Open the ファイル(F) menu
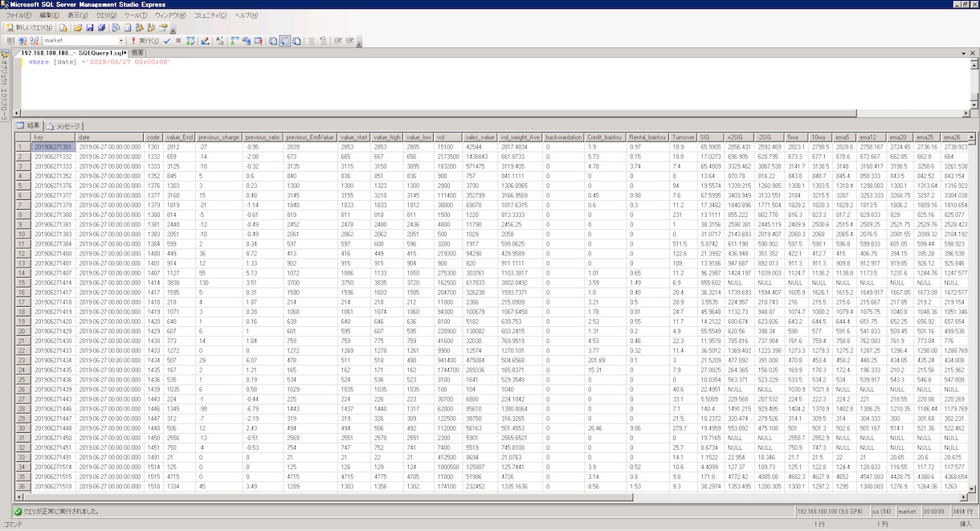 point(18,15)
